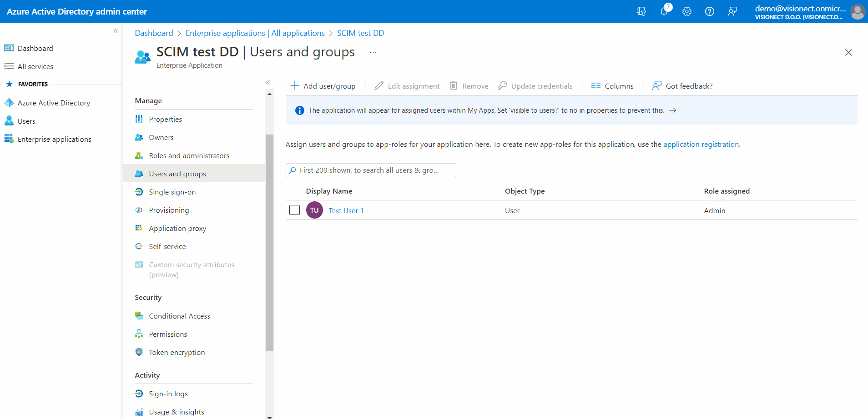
Task: Click the demo account avatar picture
Action: [x=858, y=11]
